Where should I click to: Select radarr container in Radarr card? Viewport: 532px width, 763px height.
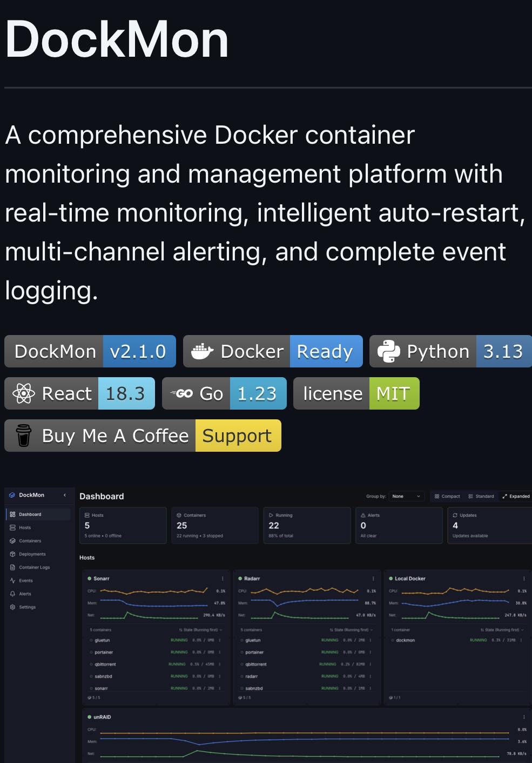[x=252, y=677]
